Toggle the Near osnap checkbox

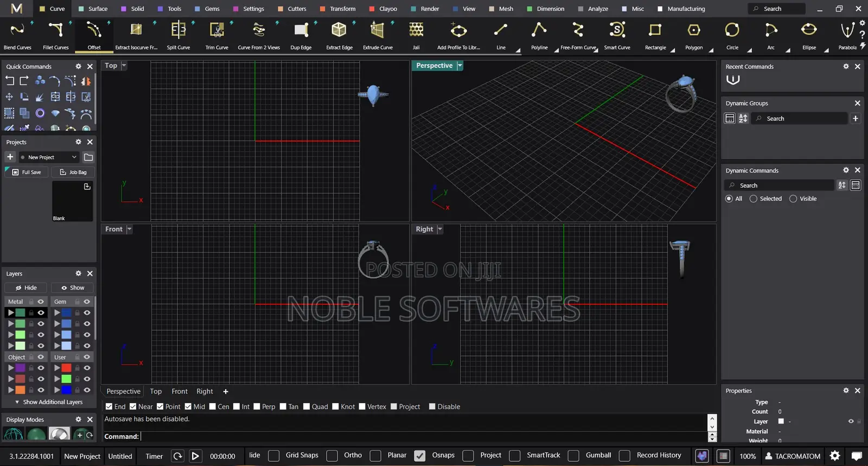133,406
